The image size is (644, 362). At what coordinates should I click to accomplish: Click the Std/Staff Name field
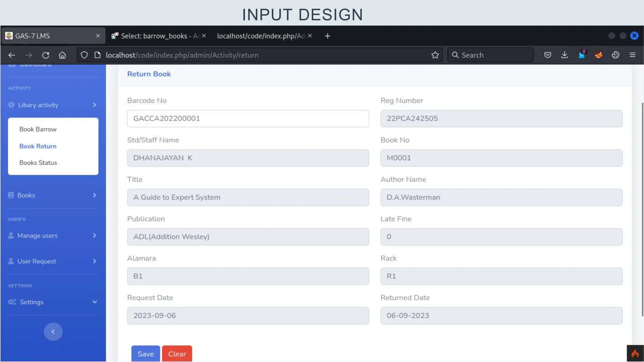pos(248,158)
